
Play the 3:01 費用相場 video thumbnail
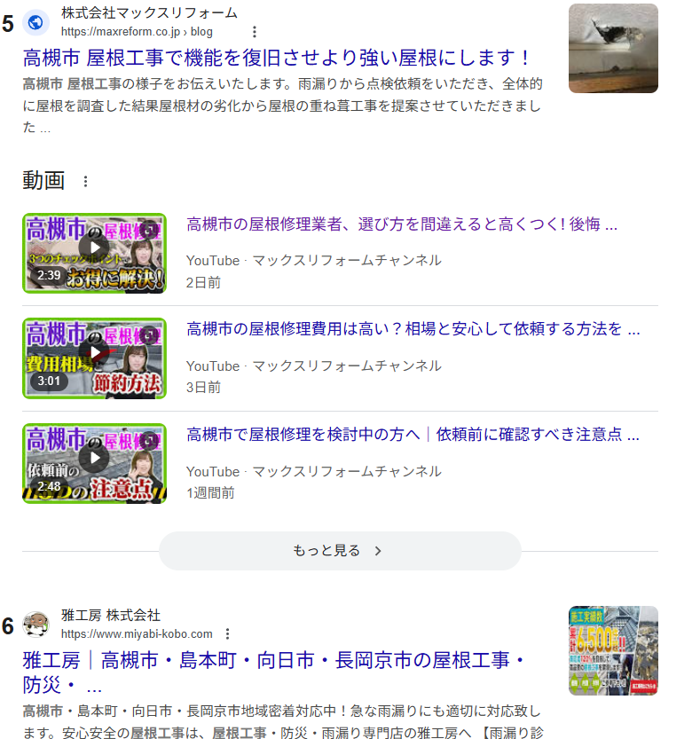(94, 358)
